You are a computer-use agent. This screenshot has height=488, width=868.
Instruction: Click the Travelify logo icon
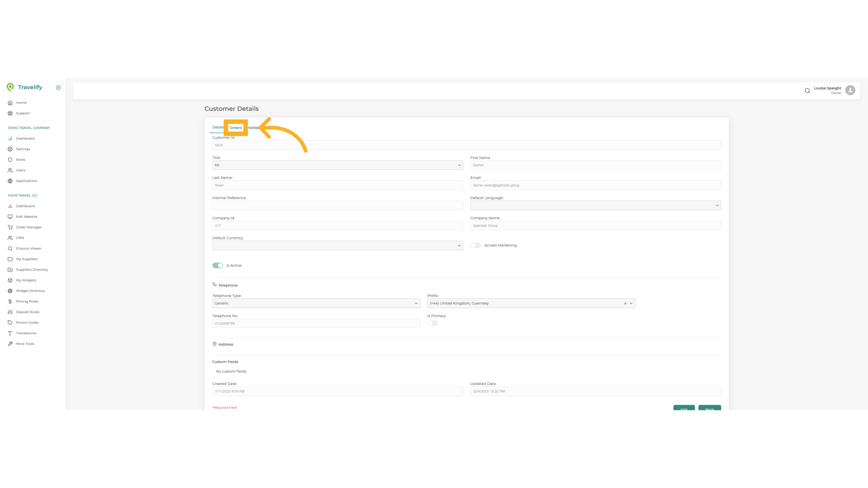coord(10,87)
